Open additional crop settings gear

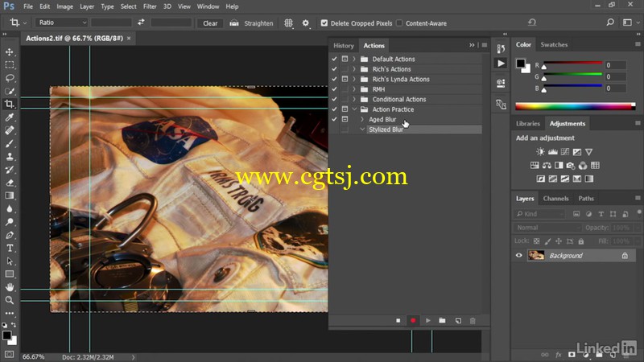306,23
